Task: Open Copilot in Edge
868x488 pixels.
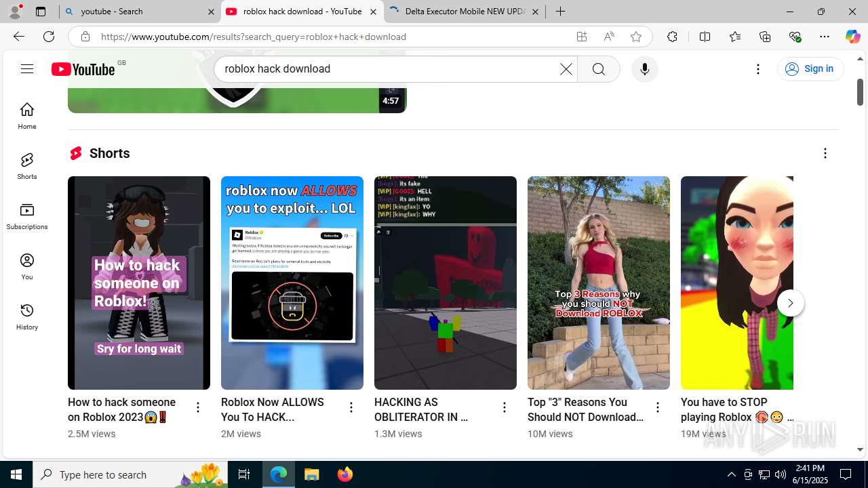Action: pos(852,37)
